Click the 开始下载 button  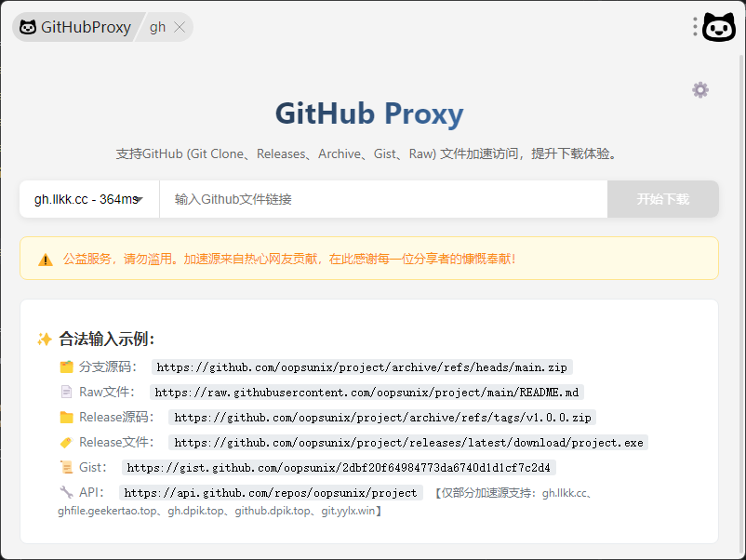(662, 199)
